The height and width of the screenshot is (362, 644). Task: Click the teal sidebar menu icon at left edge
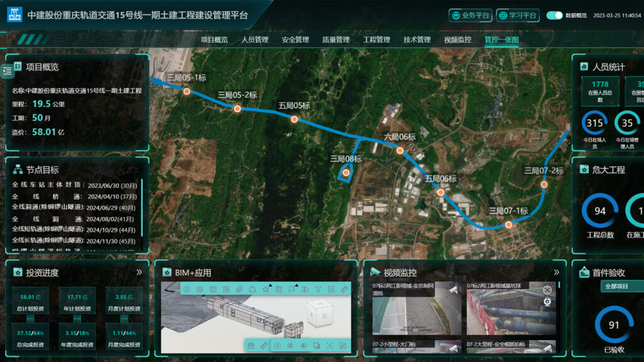(8, 70)
